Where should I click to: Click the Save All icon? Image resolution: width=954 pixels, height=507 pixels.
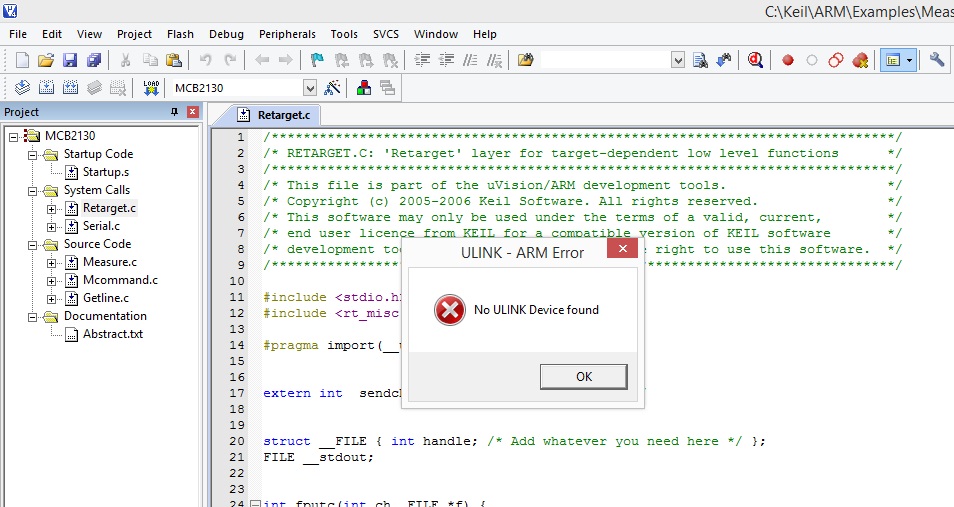pos(94,60)
